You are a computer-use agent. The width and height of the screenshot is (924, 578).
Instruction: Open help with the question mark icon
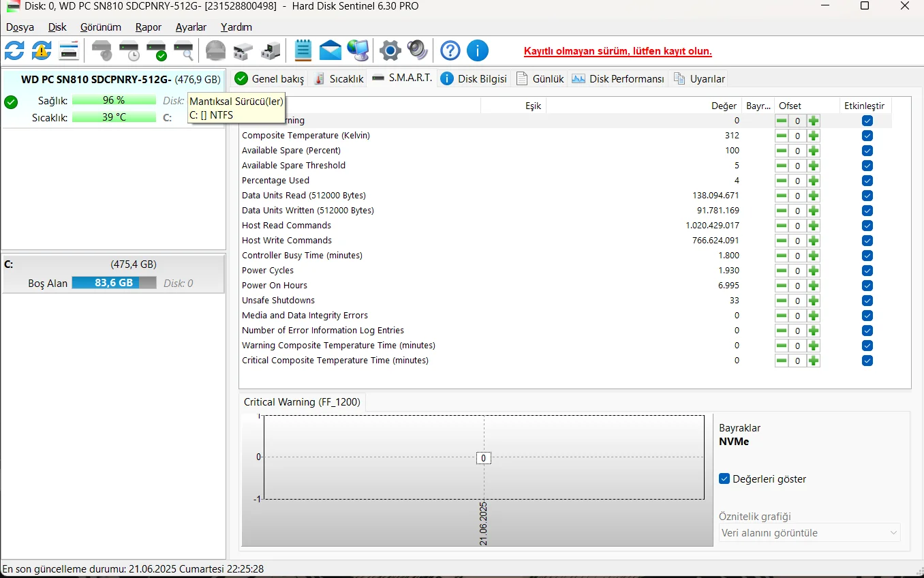[450, 50]
